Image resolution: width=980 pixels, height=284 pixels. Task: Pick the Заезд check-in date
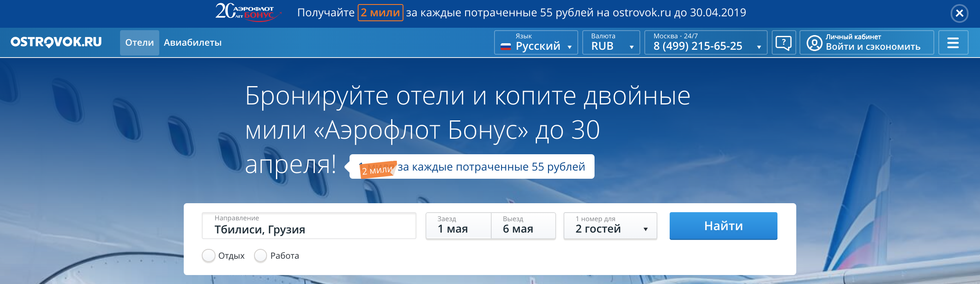459,226
